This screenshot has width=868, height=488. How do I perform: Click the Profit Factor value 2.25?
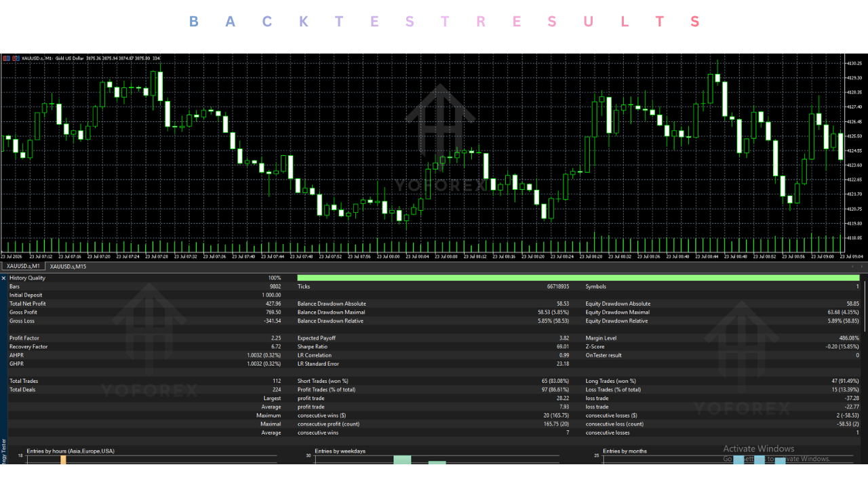pos(276,338)
